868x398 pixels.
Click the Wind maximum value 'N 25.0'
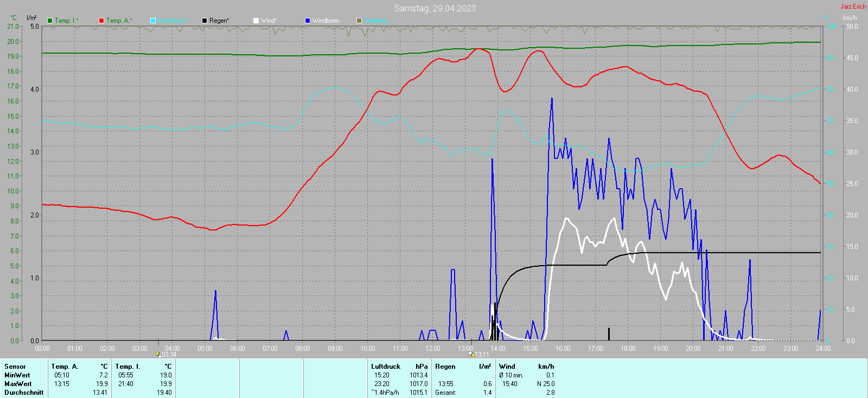click(546, 384)
